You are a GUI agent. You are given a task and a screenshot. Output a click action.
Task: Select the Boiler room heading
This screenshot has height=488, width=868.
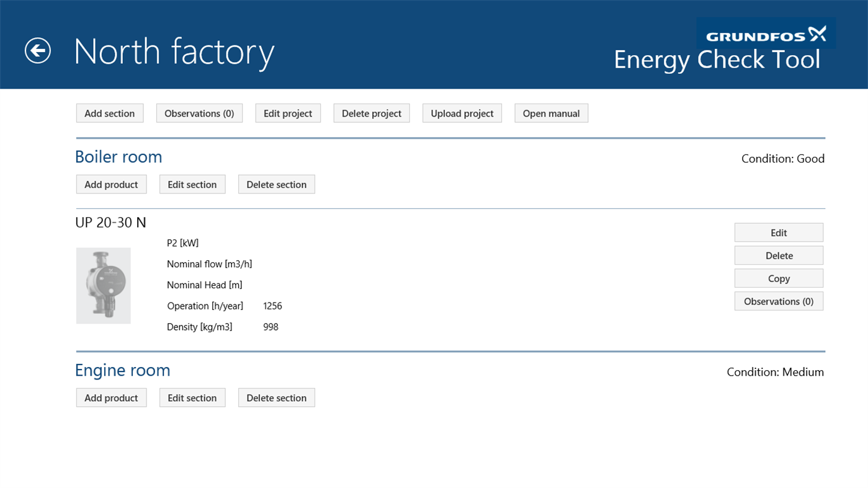(x=118, y=156)
